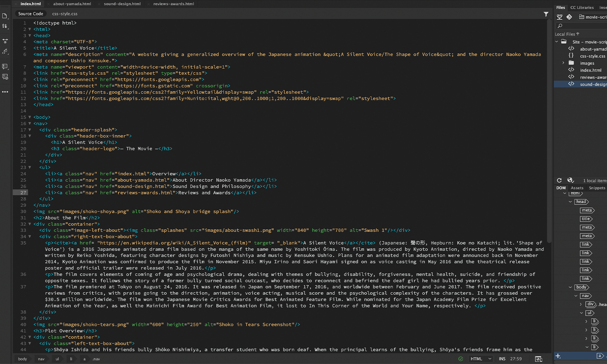Viewport: 607px width, 364px height.
Task: Click the file management icon in left toolbar
Action: coord(5,26)
